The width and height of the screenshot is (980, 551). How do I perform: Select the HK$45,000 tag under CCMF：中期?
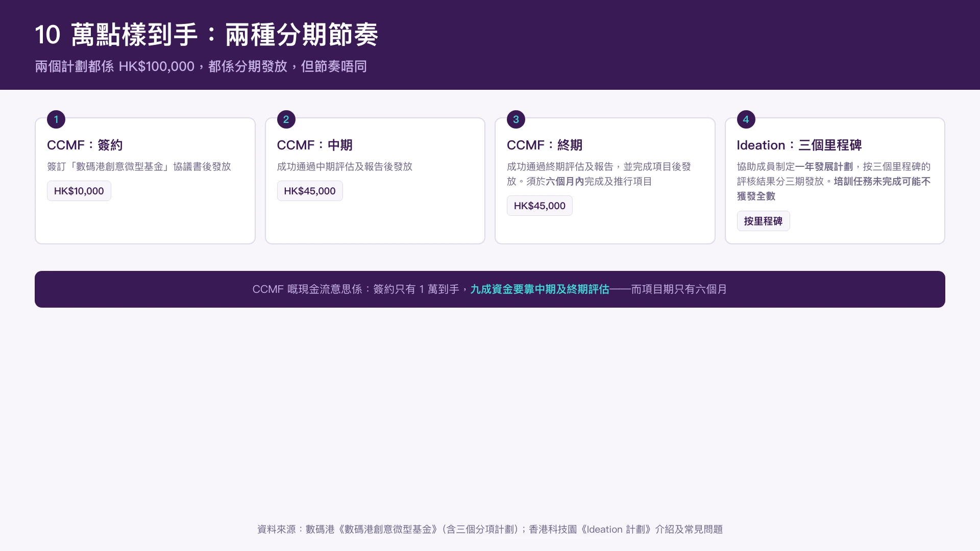click(x=310, y=191)
